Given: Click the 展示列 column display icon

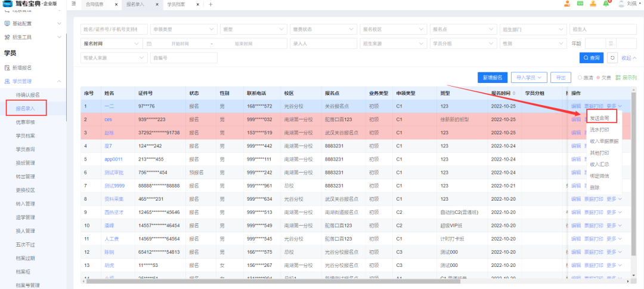Looking at the screenshot, I should point(618,77).
